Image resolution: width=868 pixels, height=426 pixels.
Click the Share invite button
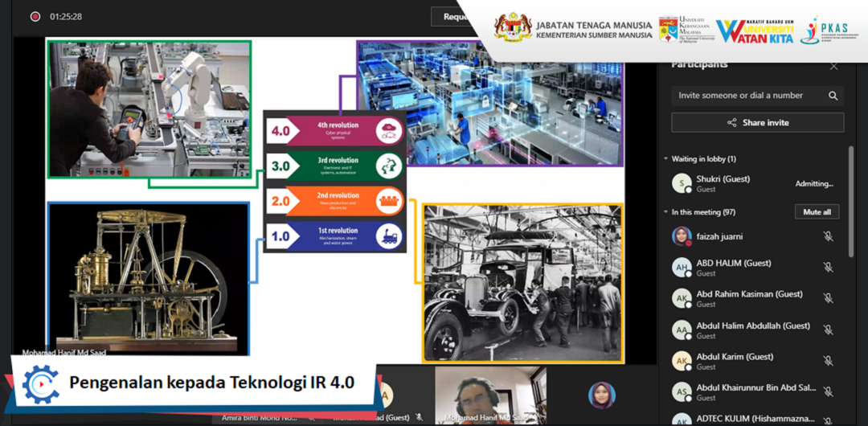click(x=757, y=123)
